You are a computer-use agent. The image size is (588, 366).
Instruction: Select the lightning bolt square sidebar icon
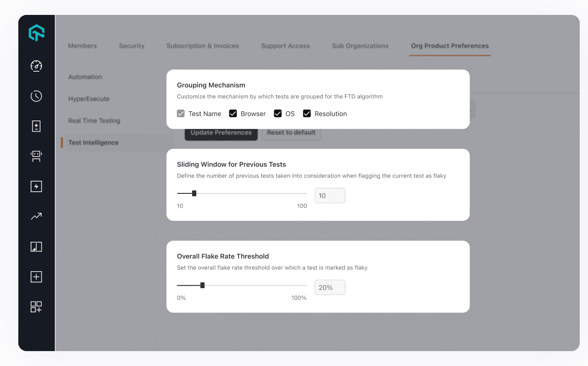click(x=36, y=186)
